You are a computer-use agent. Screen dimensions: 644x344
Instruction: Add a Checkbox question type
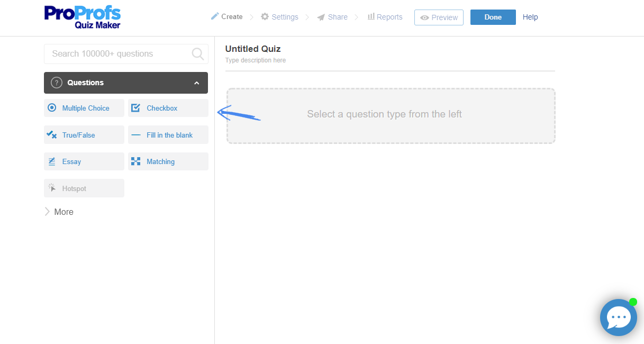click(x=168, y=108)
